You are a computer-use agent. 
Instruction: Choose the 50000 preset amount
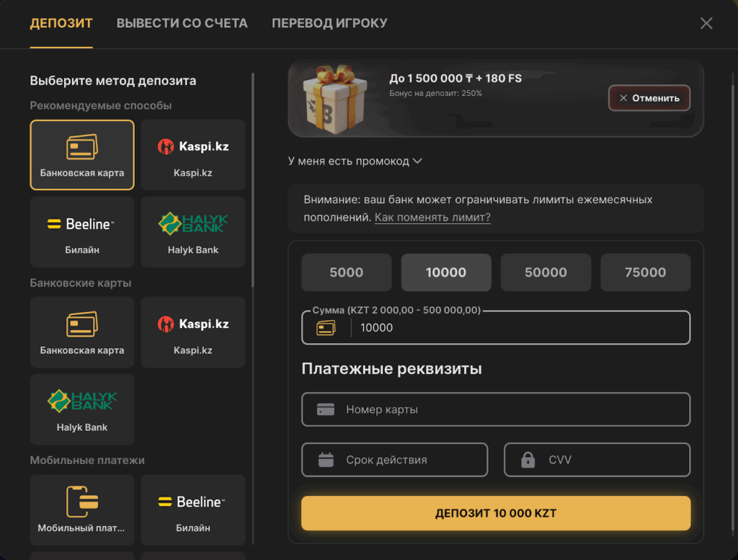pyautogui.click(x=546, y=272)
